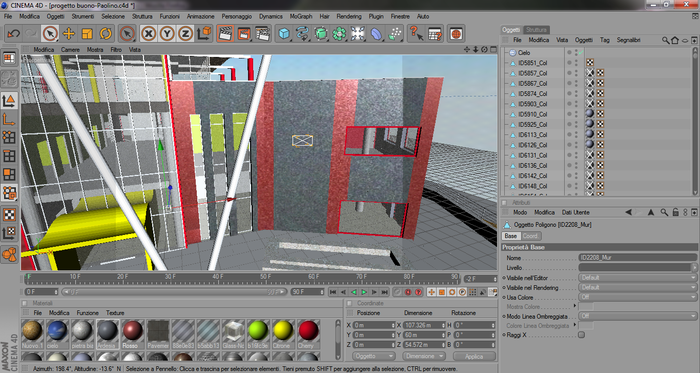This screenshot has height=373, width=700.
Task: Add a Cube primitive object
Action: tap(284, 33)
